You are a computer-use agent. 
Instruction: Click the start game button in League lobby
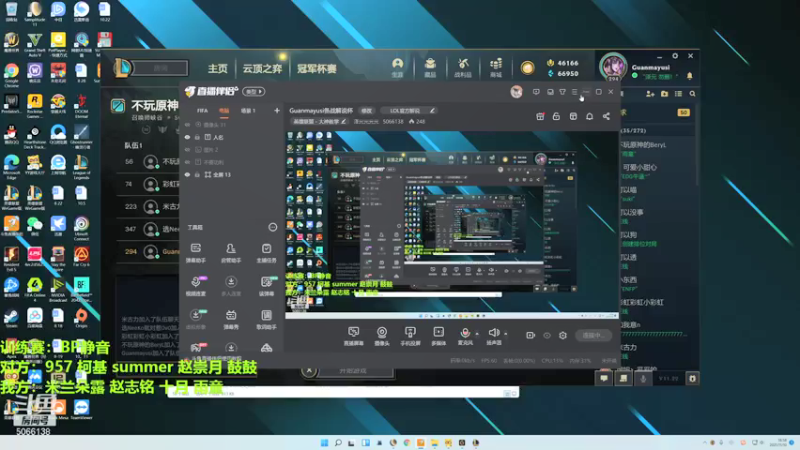pos(355,371)
